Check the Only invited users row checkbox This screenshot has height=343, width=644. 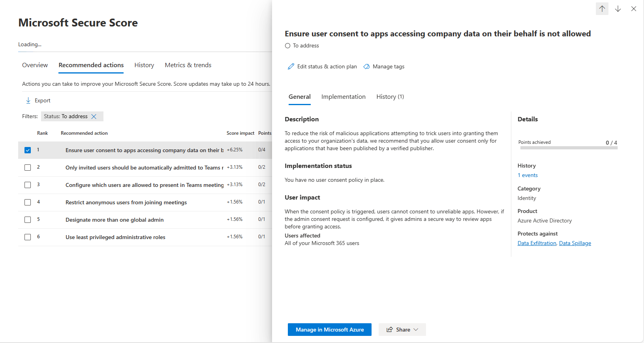[x=28, y=168]
